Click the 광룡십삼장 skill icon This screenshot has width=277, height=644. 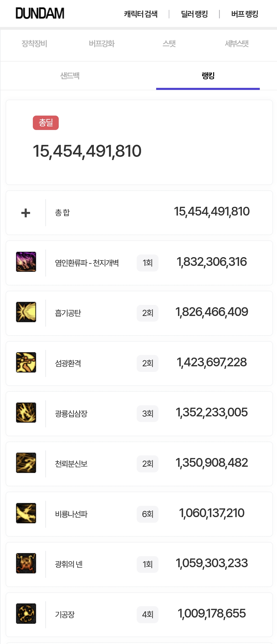point(26,413)
